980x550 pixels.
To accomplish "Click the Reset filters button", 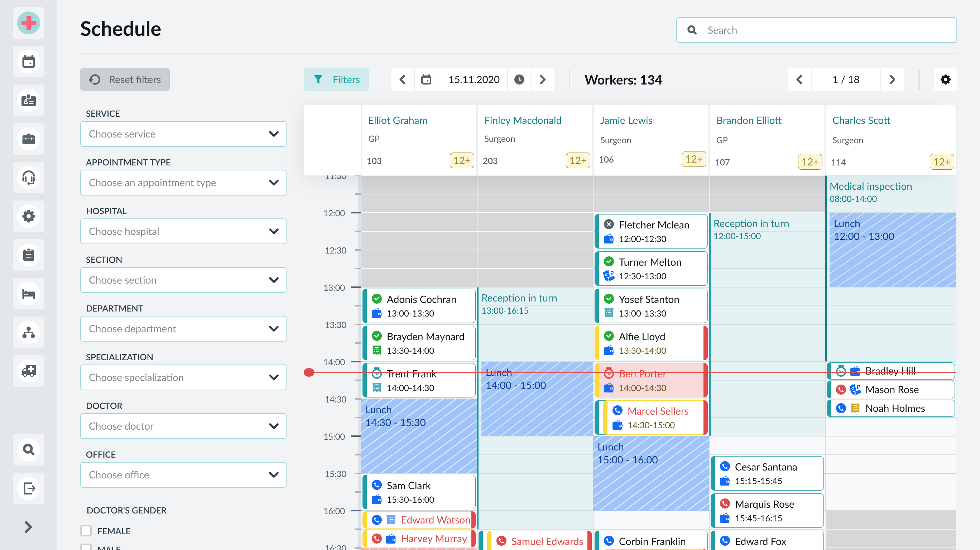I will pos(125,79).
